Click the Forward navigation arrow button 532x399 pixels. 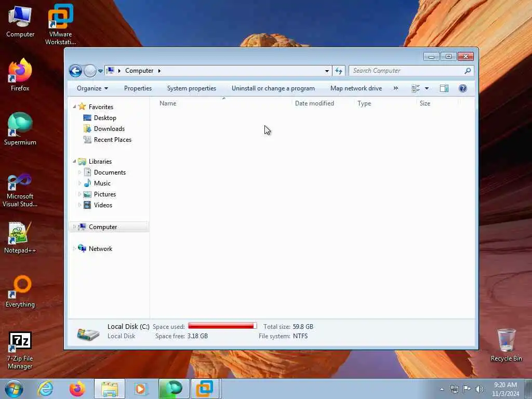click(90, 71)
